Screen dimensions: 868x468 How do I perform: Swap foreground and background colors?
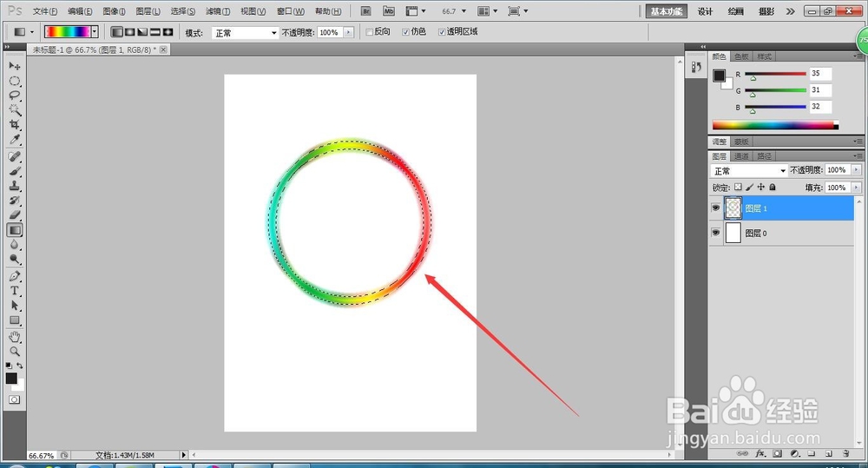(x=20, y=366)
